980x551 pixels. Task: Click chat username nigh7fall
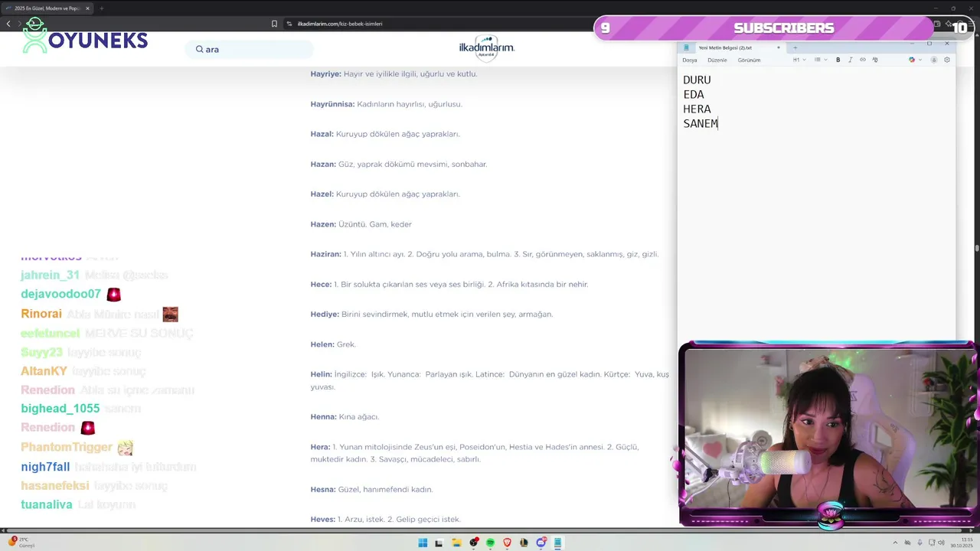pyautogui.click(x=45, y=467)
